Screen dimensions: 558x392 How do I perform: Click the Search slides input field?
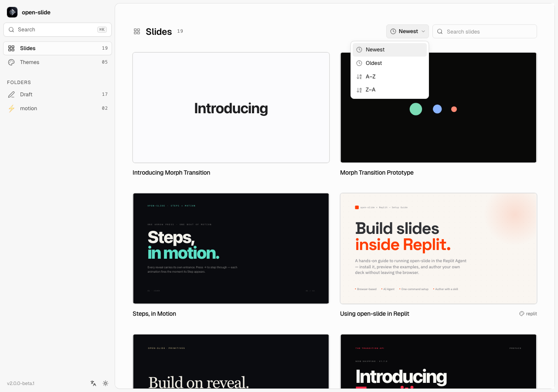click(x=485, y=31)
